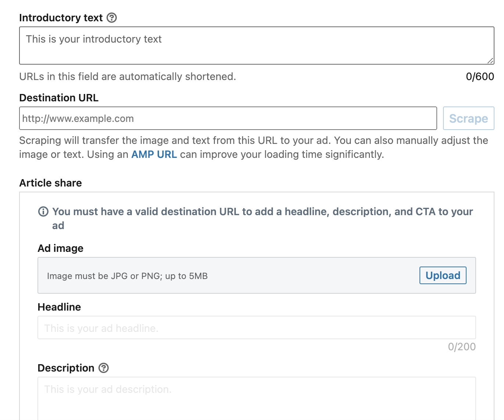Click the "Destination URL" label

coord(59,98)
